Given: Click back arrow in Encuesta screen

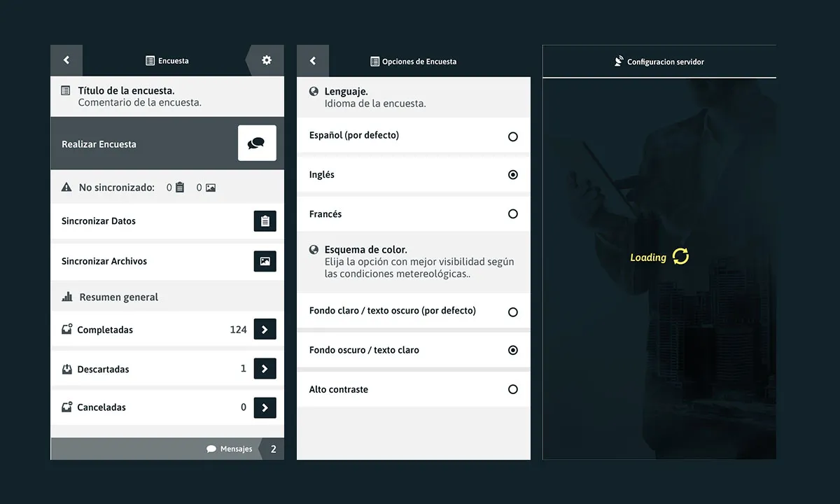Looking at the screenshot, I should click(66, 61).
